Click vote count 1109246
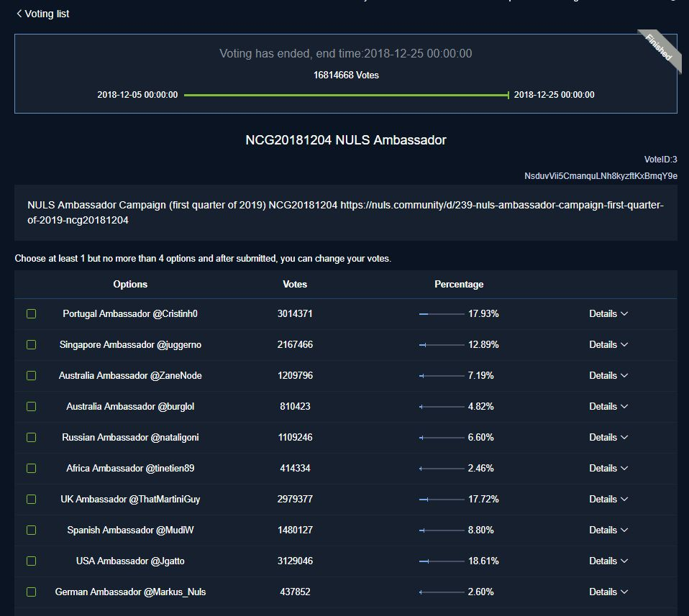 pyautogui.click(x=295, y=437)
